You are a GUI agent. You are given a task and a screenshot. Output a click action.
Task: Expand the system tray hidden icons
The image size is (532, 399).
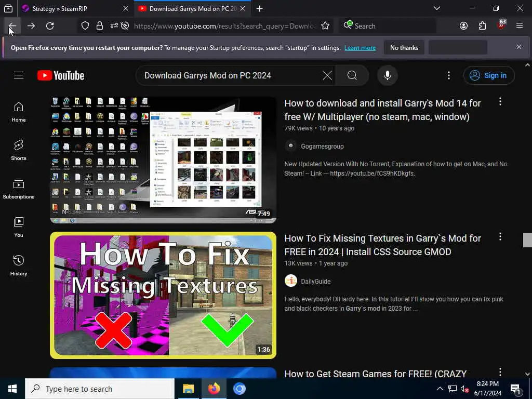(440, 389)
